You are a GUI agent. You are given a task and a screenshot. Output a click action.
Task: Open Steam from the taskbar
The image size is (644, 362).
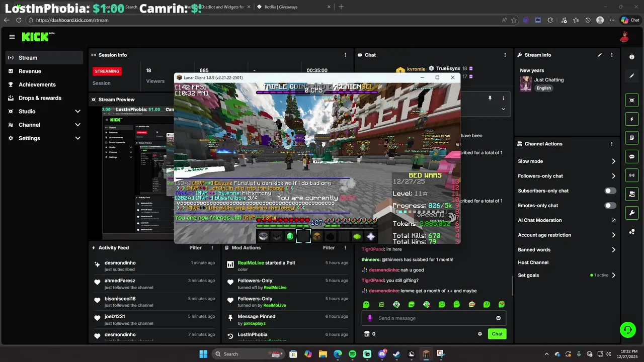(396, 354)
